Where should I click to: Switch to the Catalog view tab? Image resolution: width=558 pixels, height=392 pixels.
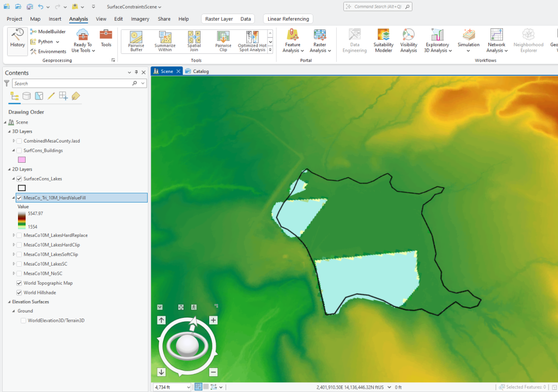[202, 71]
